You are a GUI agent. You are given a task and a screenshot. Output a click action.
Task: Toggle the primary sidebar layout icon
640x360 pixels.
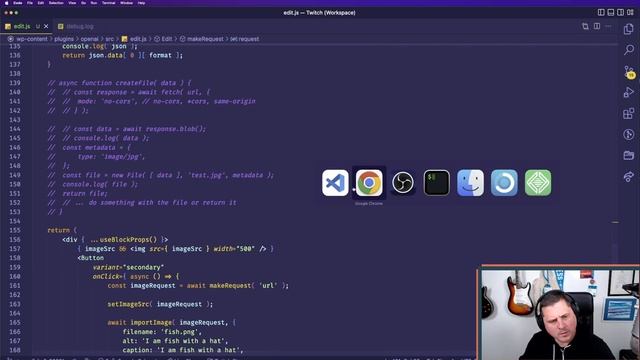click(601, 13)
